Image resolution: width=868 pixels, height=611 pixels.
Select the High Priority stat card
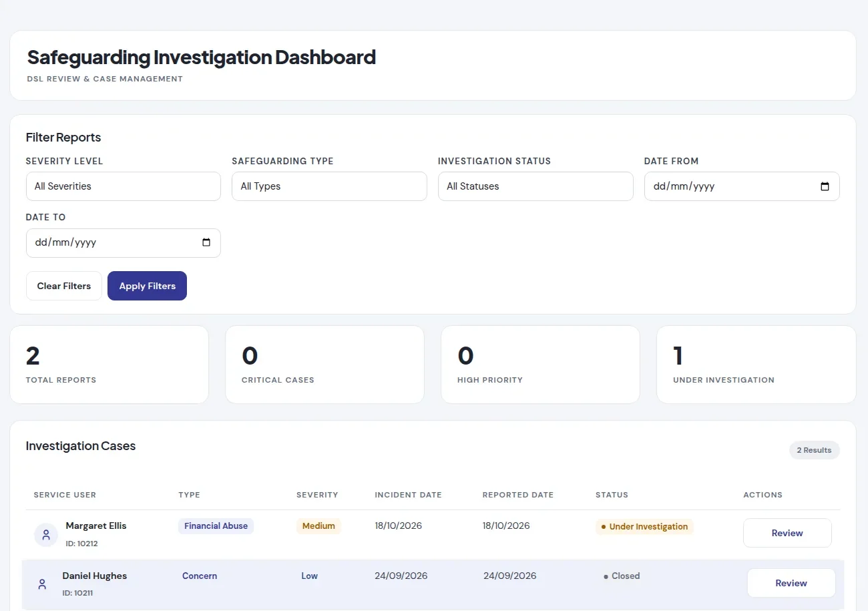pyautogui.click(x=541, y=365)
